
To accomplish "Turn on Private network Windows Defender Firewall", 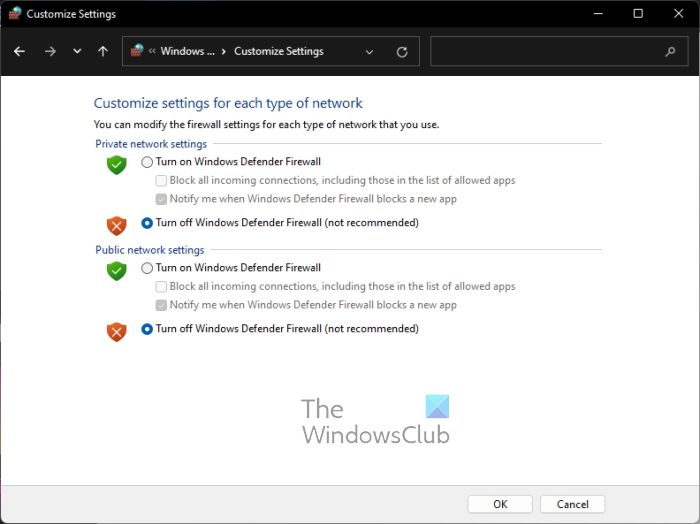I will pyautogui.click(x=148, y=162).
